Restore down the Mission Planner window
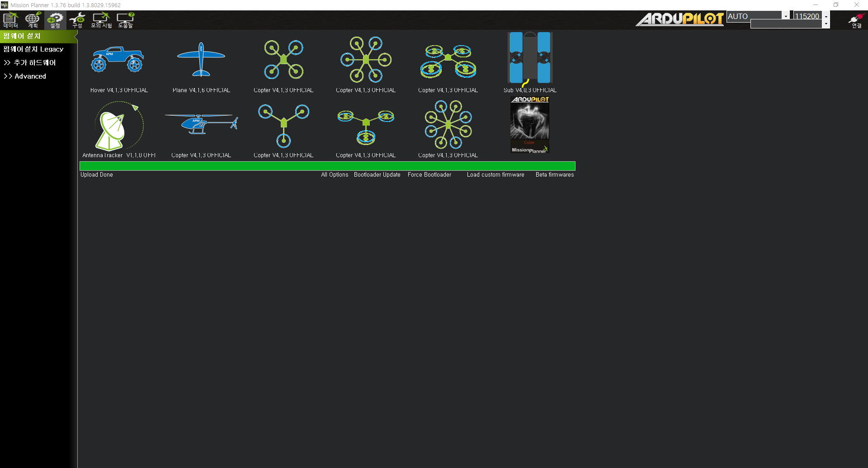This screenshot has height=468, width=868. click(x=836, y=5)
